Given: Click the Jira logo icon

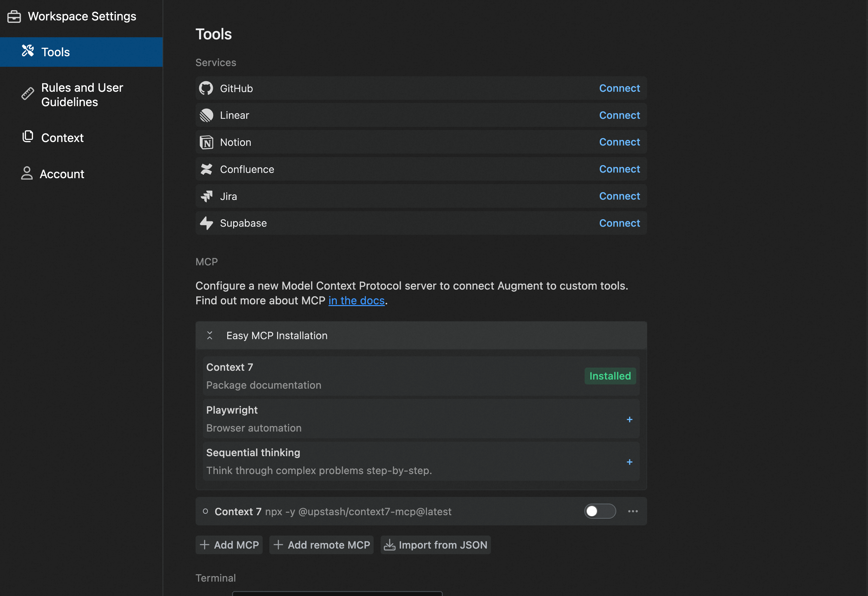Looking at the screenshot, I should click(x=206, y=196).
